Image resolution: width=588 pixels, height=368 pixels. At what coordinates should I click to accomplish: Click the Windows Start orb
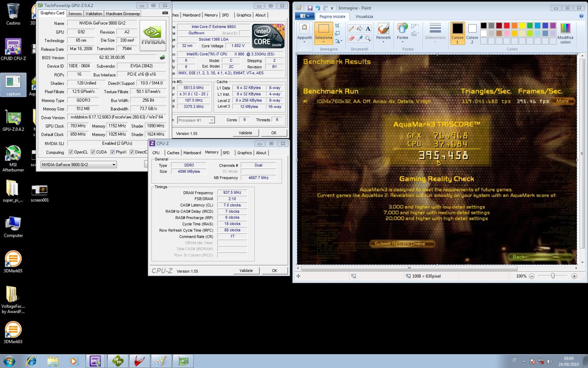pyautogui.click(x=10, y=361)
